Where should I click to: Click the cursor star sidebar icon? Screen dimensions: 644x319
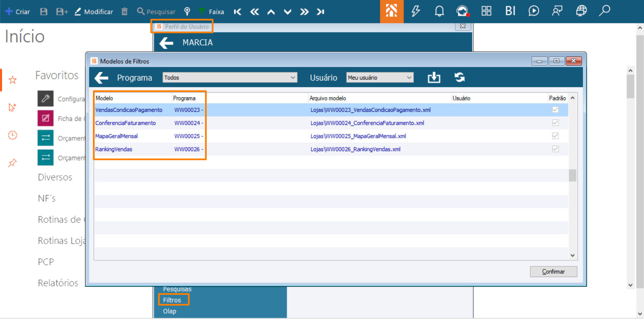coord(12,107)
